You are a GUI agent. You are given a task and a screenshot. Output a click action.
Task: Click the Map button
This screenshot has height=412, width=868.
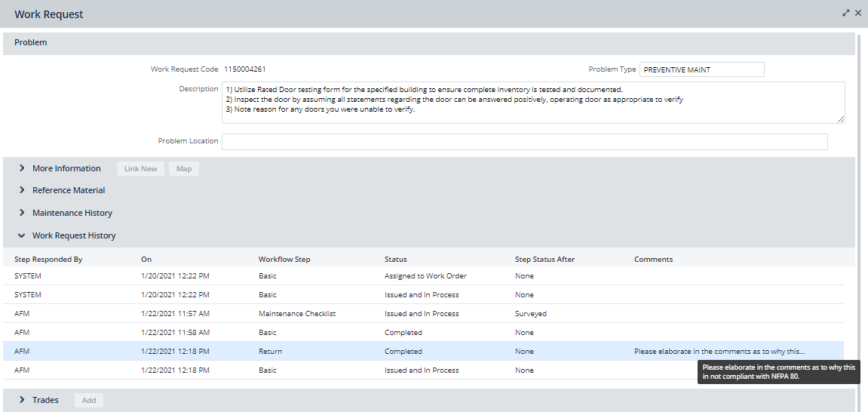(184, 169)
